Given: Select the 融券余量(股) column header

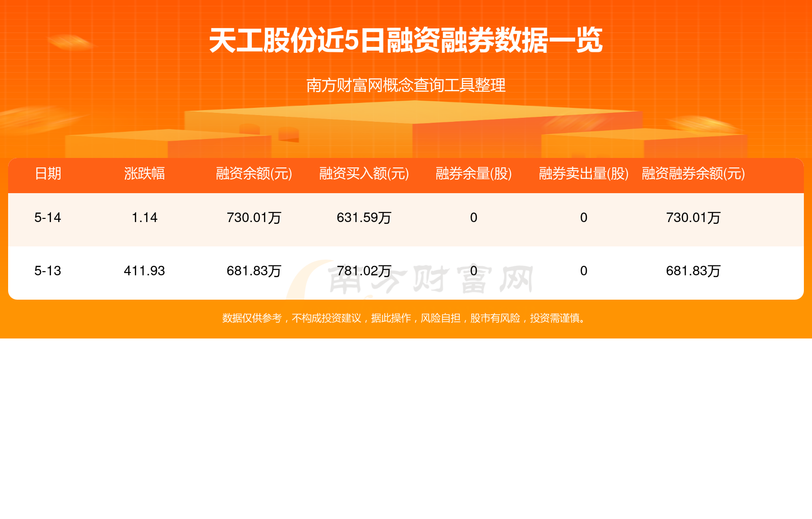Looking at the screenshot, I should [x=474, y=173].
